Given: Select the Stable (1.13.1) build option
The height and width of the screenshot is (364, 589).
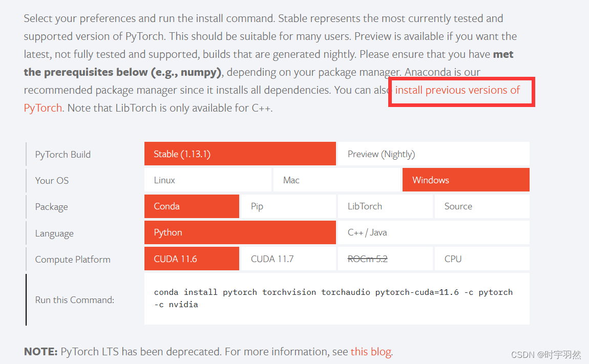Looking at the screenshot, I should pyautogui.click(x=240, y=154).
